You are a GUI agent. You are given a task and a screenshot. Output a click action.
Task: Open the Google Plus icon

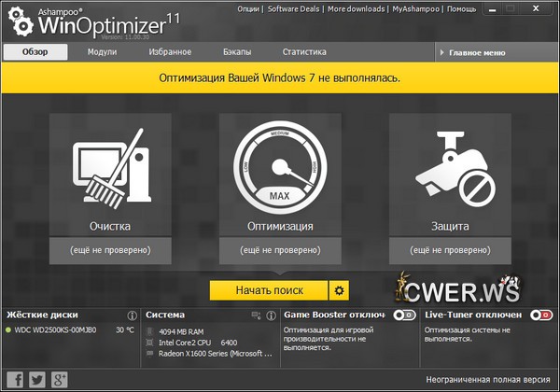[x=59, y=379]
